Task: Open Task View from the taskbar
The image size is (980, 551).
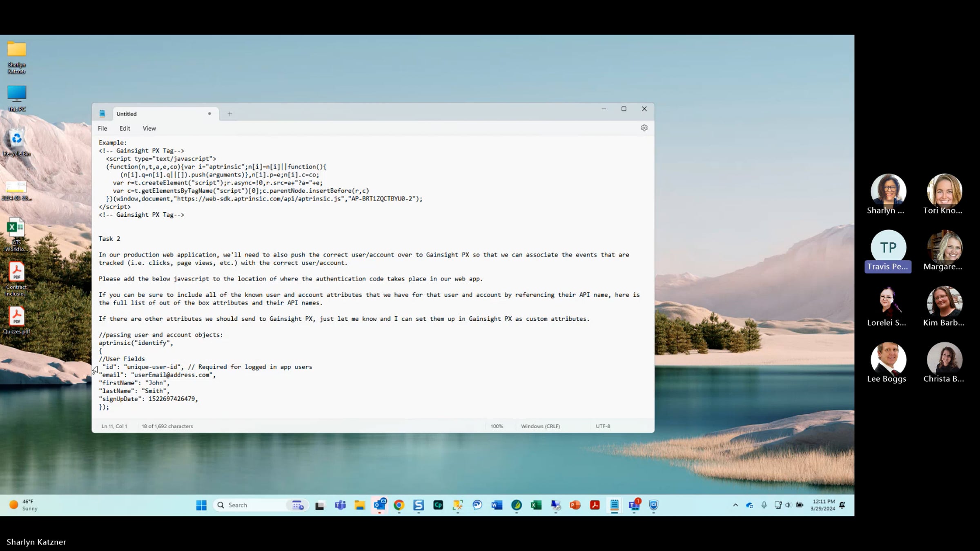Action: tap(320, 505)
